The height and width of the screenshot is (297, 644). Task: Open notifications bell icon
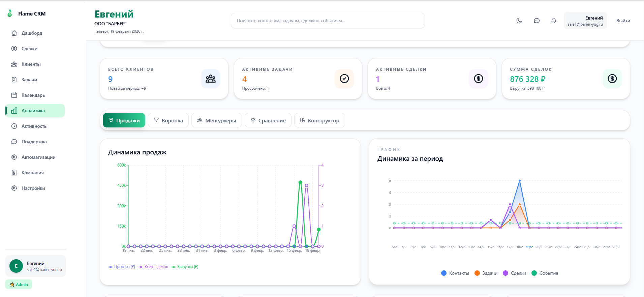click(x=553, y=21)
